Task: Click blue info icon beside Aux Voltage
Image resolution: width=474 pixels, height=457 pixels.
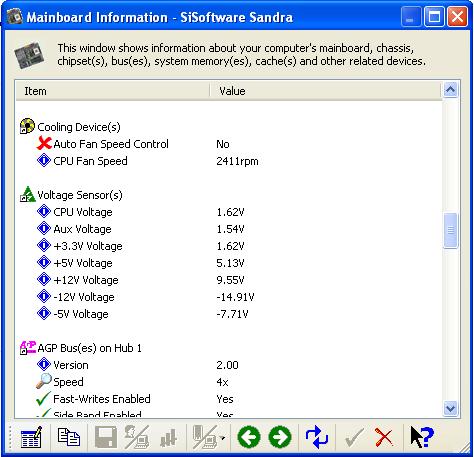Action: (x=44, y=228)
